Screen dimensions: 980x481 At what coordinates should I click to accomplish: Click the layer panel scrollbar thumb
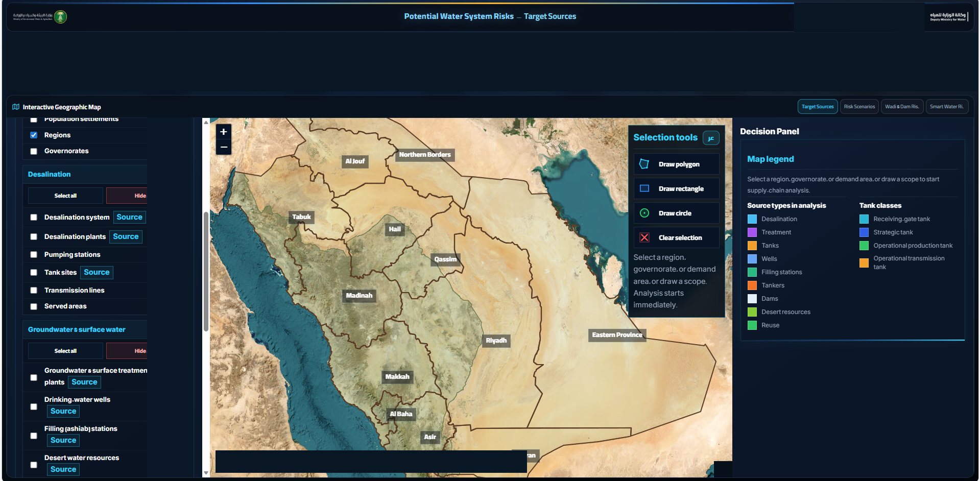206,272
